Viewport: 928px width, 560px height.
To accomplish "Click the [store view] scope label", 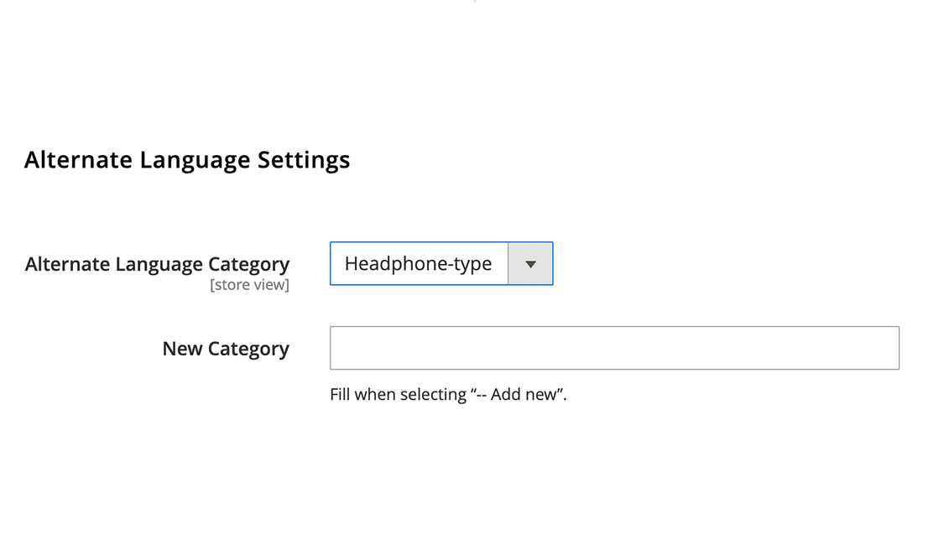I will tap(249, 286).
